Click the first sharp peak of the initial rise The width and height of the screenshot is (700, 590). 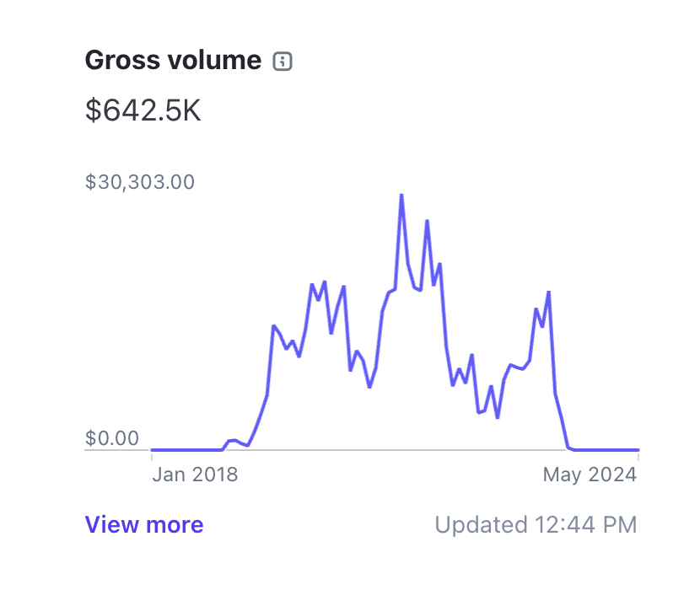point(273,325)
